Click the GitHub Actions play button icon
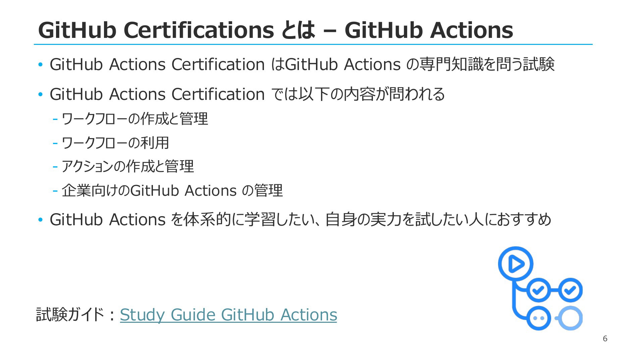The width and height of the screenshot is (644, 362). pyautogui.click(x=516, y=264)
